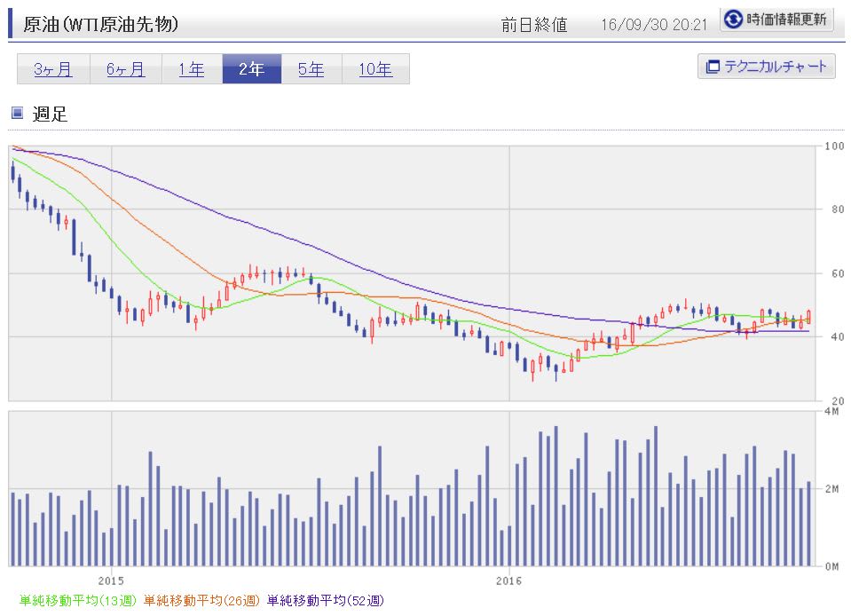Viewport: 851px width, 616px height.
Task: Update prices with 時価情報更新 button
Action: click(776, 20)
